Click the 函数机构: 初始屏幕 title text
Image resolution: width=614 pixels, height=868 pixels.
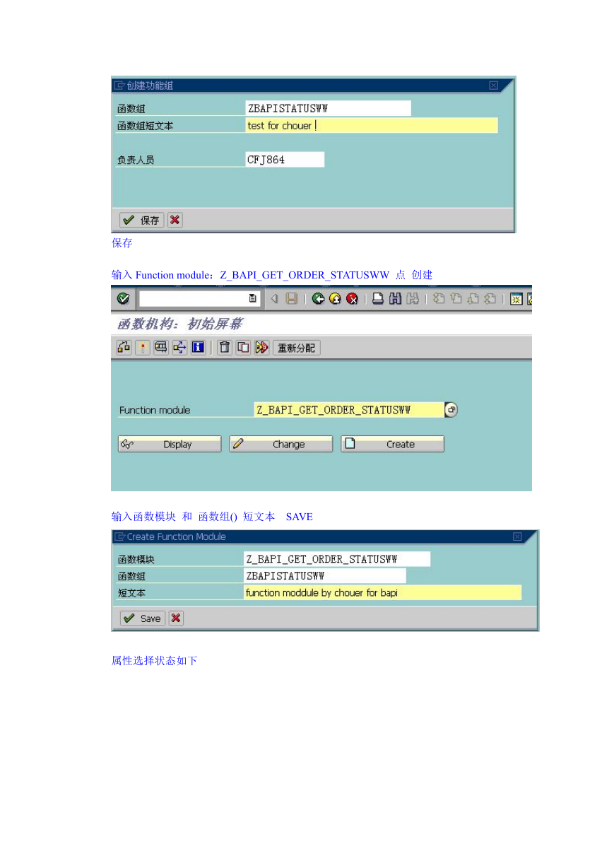(179, 324)
